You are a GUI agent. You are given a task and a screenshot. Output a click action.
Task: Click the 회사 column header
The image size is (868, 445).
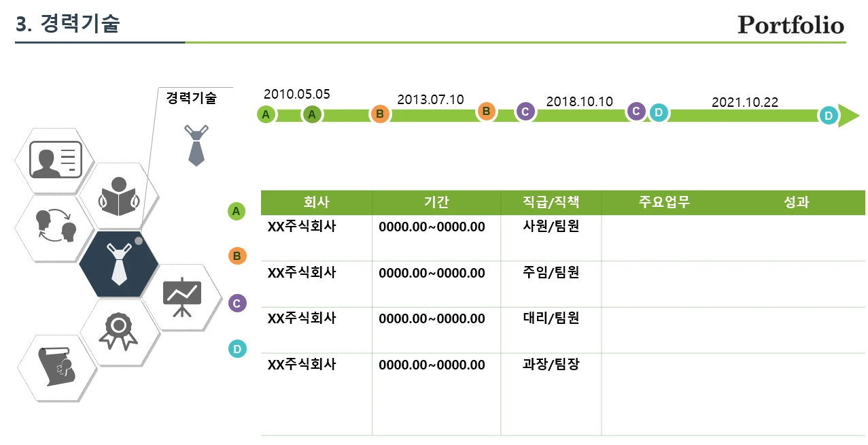pyautogui.click(x=316, y=203)
